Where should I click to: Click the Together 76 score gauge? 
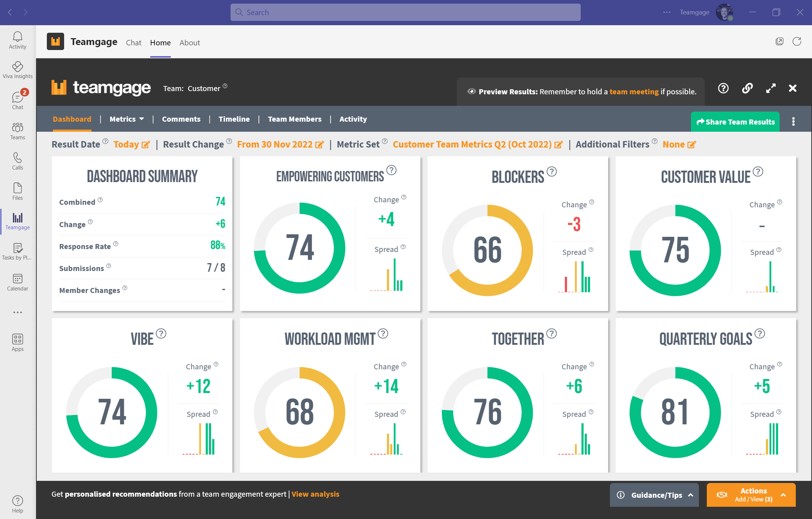click(487, 412)
